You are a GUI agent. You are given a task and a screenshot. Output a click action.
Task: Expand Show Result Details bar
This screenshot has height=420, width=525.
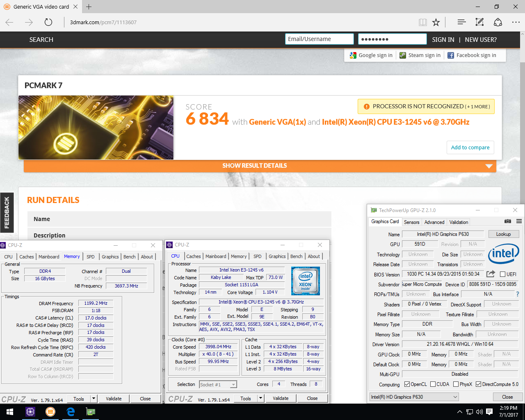(260, 166)
